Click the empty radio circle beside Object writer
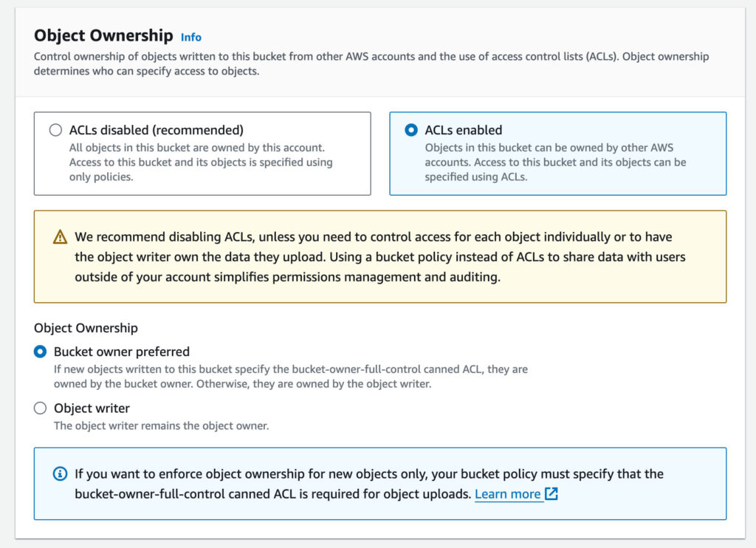756x548 pixels. click(41, 408)
